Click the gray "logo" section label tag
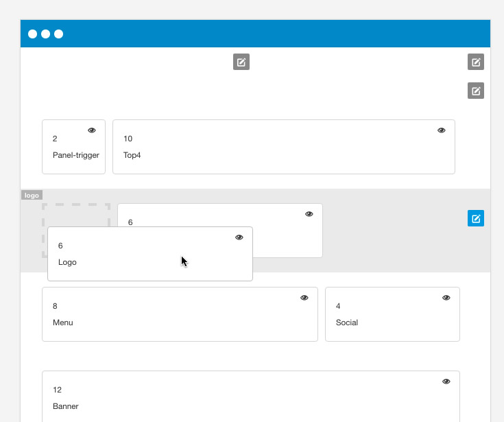 (32, 196)
